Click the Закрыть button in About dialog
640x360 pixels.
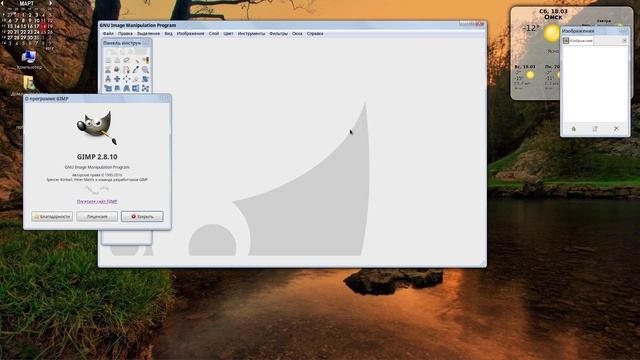coord(142,216)
